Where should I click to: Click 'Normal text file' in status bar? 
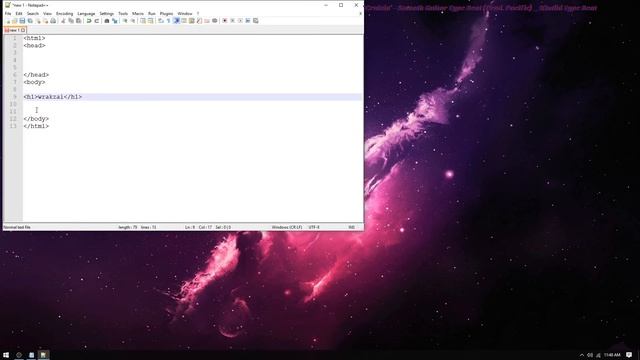point(17,227)
